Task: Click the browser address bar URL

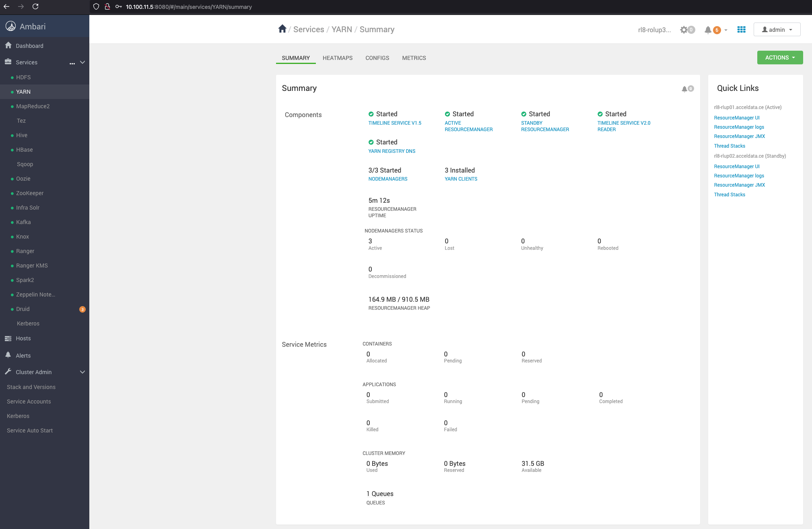Action: [189, 7]
